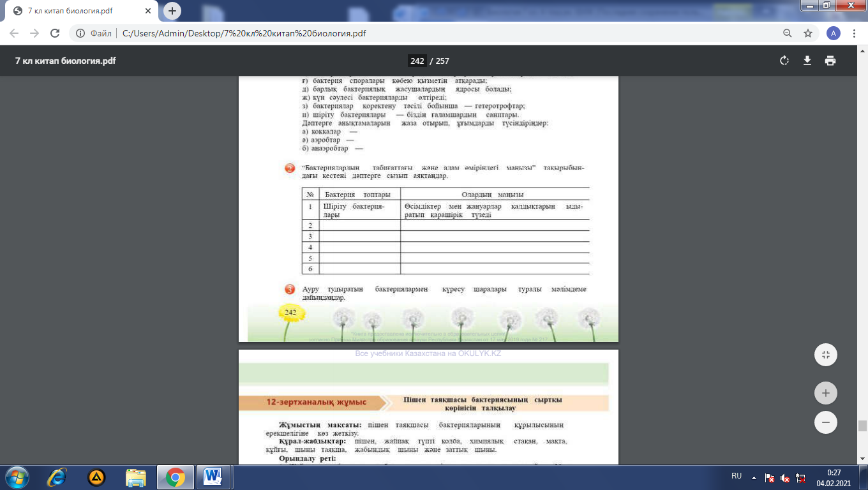Download the PDF file
The width and height of the screenshot is (868, 490).
pyautogui.click(x=807, y=61)
